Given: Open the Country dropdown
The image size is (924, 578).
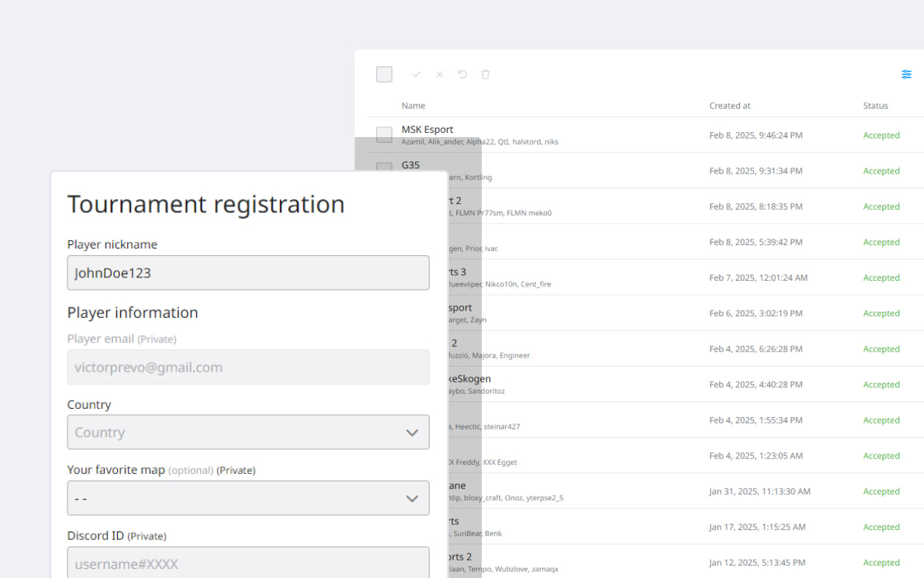Looking at the screenshot, I should 247,432.
